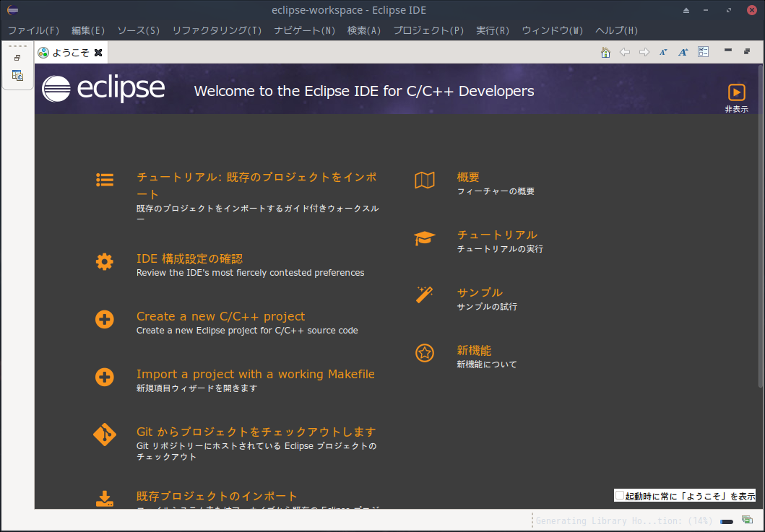Viewport: 765px width, 532px height.
Task: Click Review the IDE's most fiercely contested preferences
Action: (250, 273)
